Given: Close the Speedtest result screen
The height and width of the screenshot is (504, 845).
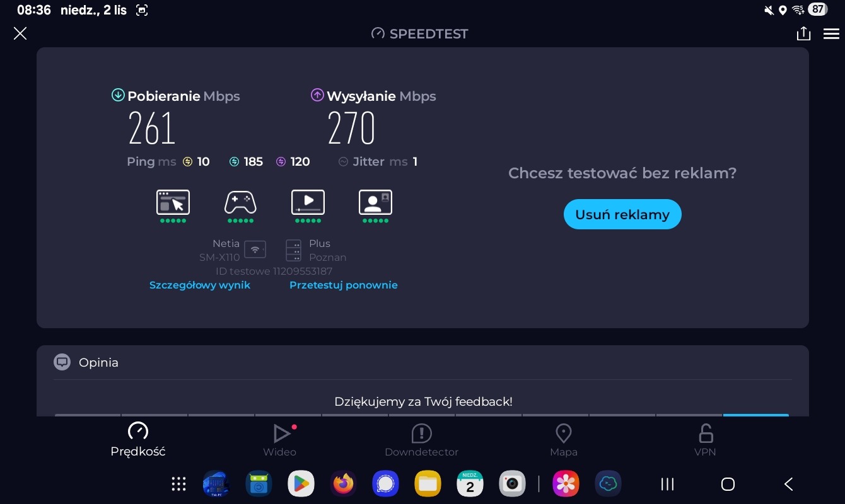Looking at the screenshot, I should pyautogui.click(x=20, y=33).
